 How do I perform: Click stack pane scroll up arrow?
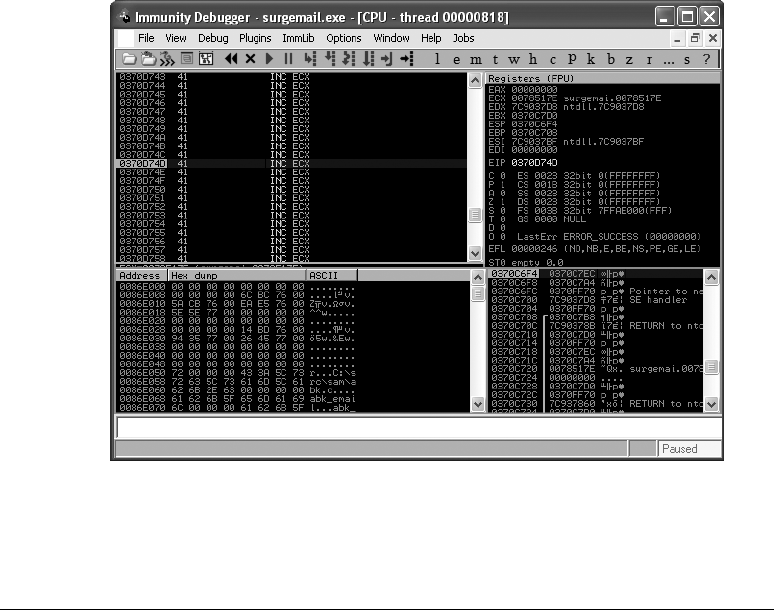(x=711, y=277)
